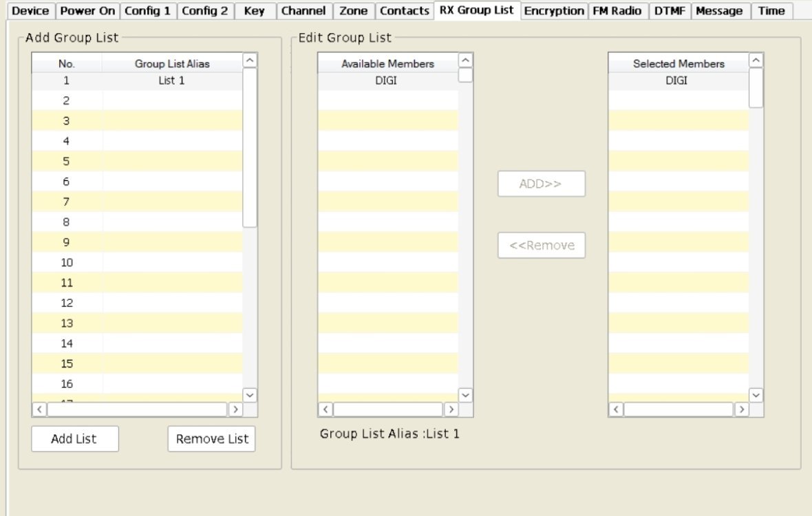The height and width of the screenshot is (516, 812).
Task: Switch to the Power On tab
Action: click(87, 11)
